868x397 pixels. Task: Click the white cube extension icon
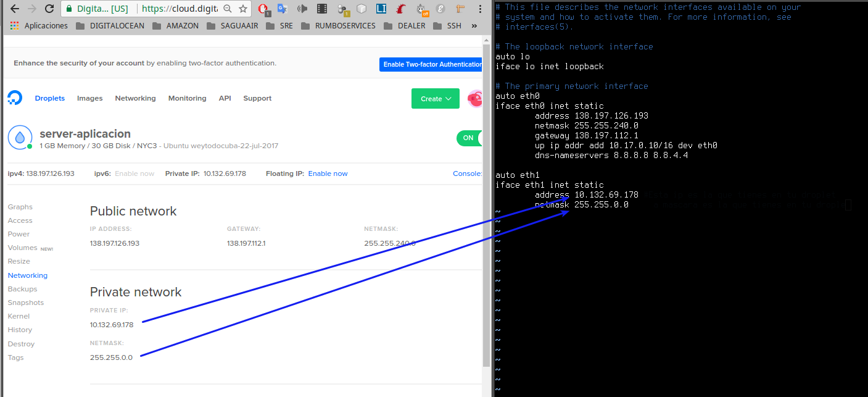coord(362,9)
